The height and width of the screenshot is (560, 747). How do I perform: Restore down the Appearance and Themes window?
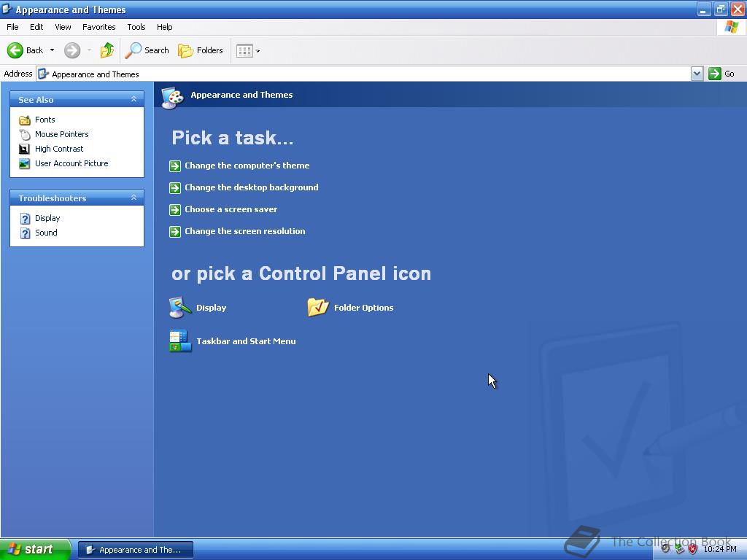click(720, 9)
